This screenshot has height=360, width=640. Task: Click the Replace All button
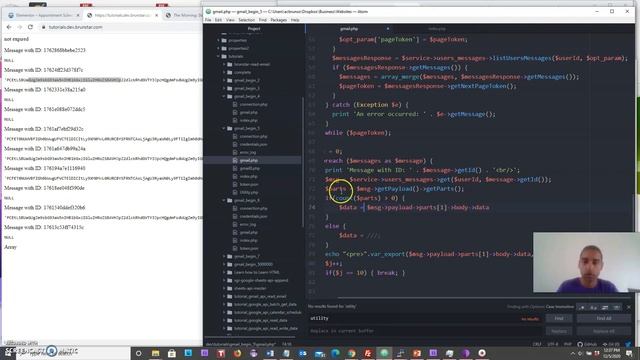[604, 331]
